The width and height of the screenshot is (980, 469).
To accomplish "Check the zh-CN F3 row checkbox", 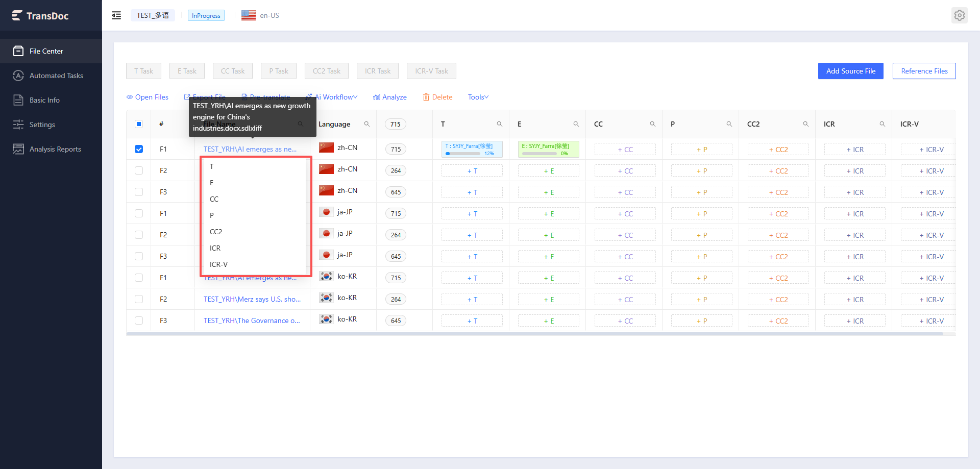I will (139, 192).
